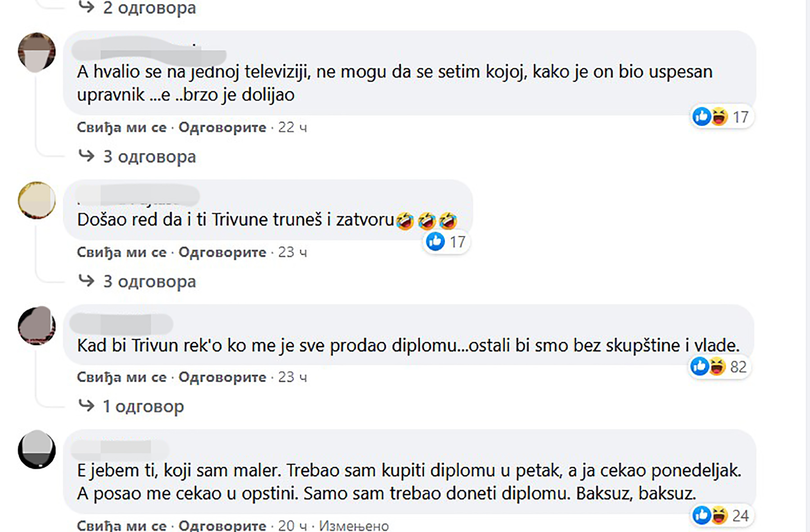Click 'Свиђа ми се' under the diploma comment
810x532 pixels.
pos(122,377)
